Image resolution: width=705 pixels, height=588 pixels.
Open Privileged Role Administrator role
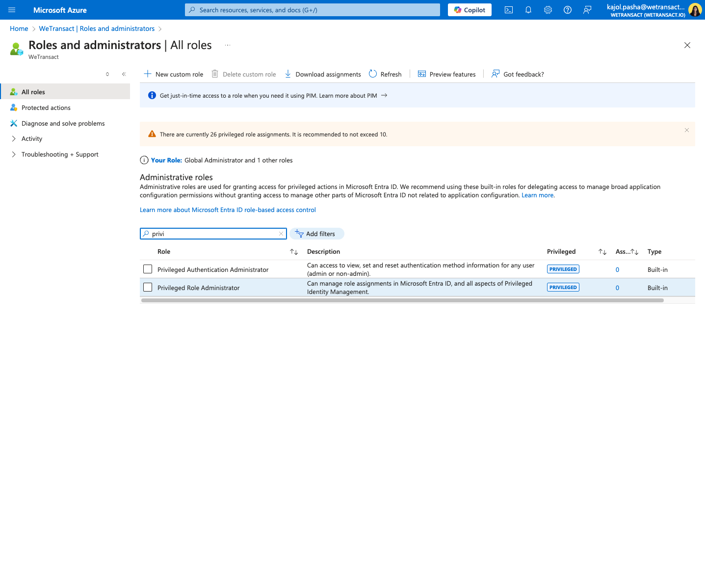tap(199, 288)
